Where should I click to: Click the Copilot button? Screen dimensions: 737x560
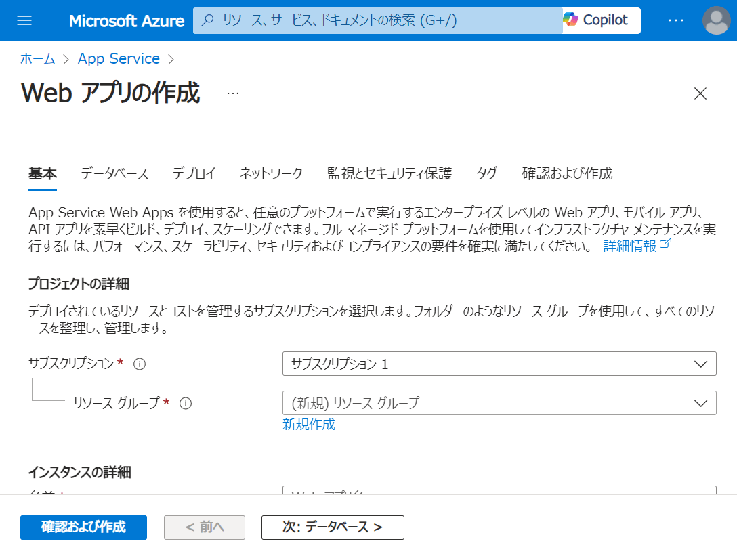[601, 20]
